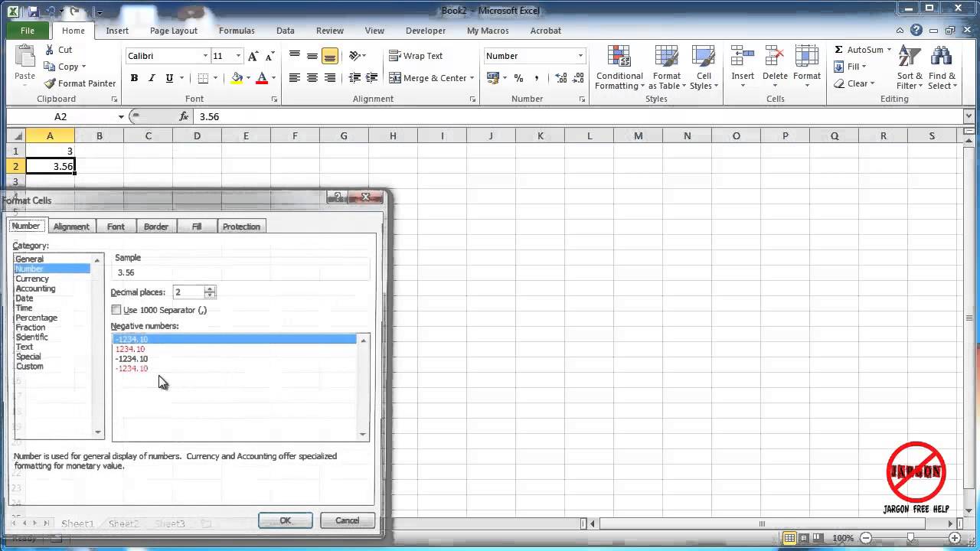
Task: Expand the formula bar
Action: pos(969,116)
